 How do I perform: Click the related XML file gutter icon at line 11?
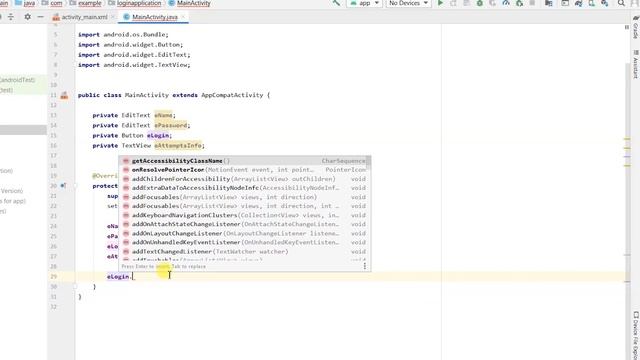coord(64,96)
